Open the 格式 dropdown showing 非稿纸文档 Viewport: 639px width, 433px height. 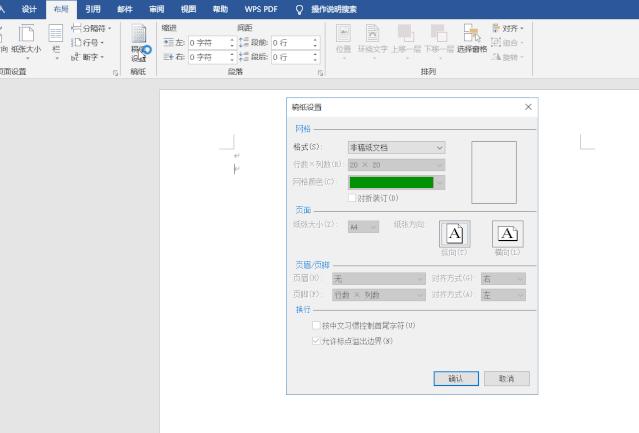click(x=397, y=147)
